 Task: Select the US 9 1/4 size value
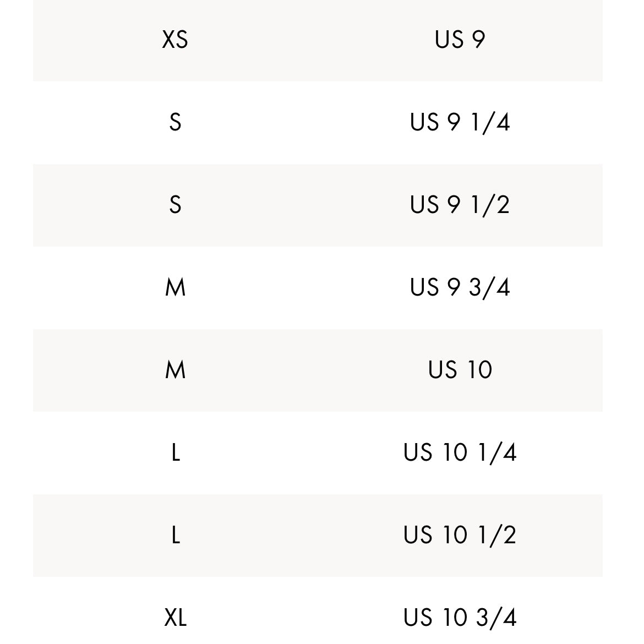pos(460,122)
